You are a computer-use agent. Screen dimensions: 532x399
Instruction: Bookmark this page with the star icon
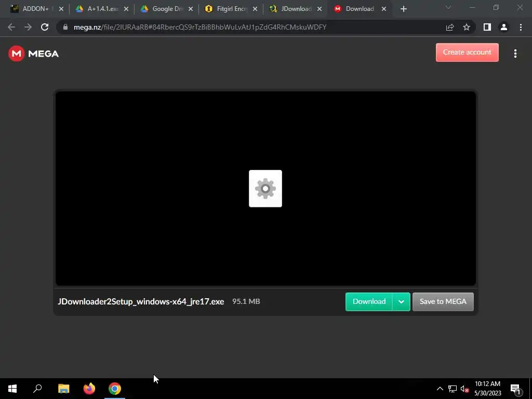click(x=467, y=27)
